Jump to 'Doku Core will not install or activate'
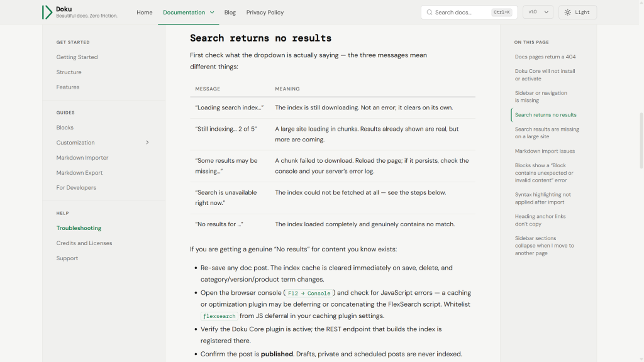The image size is (644, 362). click(545, 75)
